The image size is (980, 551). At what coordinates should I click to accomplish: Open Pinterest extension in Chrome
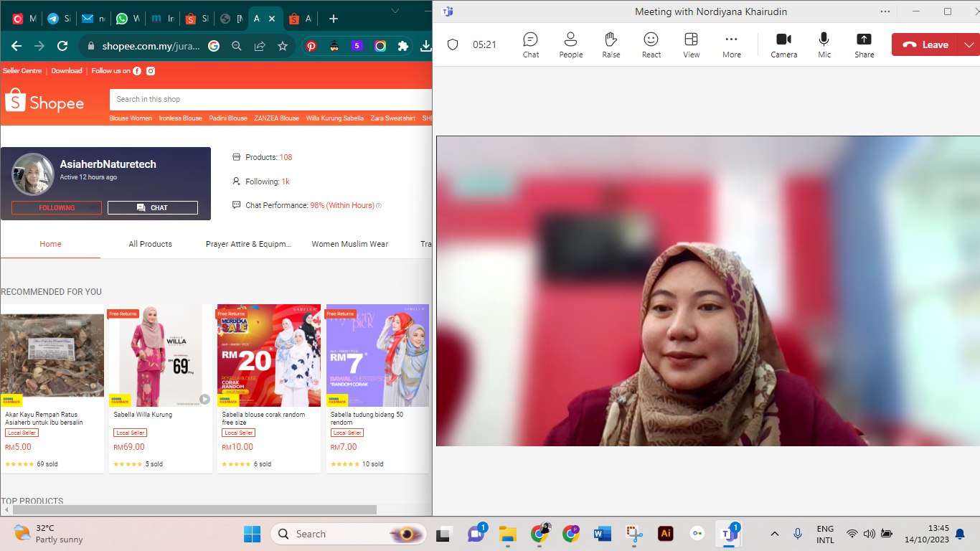[311, 46]
